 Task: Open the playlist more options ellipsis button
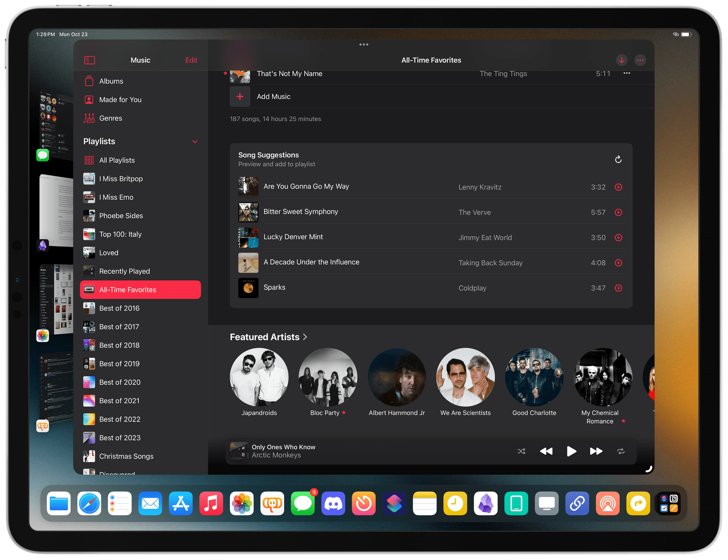click(x=640, y=60)
